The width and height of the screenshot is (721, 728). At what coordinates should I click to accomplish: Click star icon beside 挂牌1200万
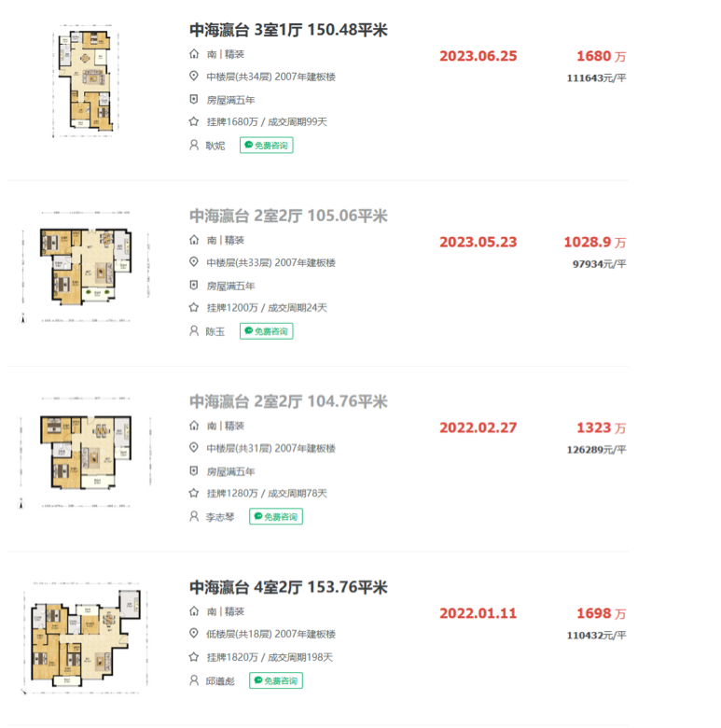194,308
